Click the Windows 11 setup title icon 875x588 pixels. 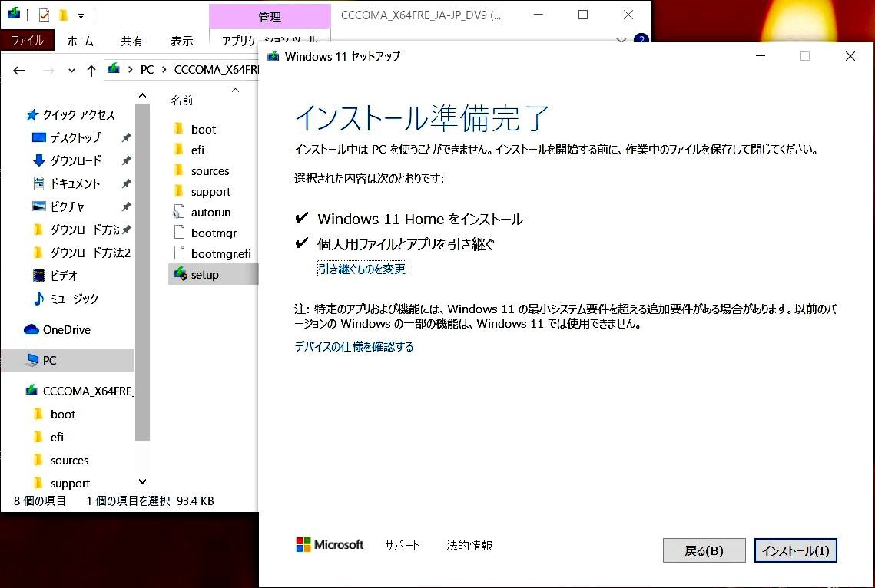point(273,56)
